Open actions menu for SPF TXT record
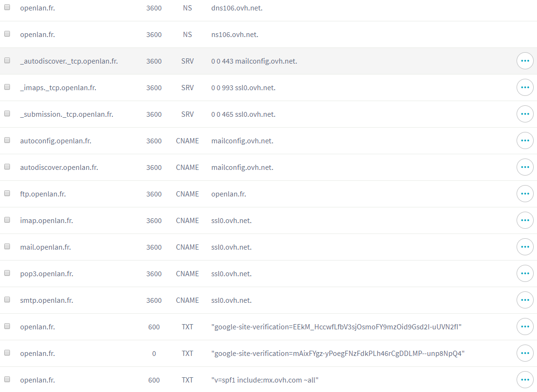Image resolution: width=537 pixels, height=392 pixels. coord(525,380)
